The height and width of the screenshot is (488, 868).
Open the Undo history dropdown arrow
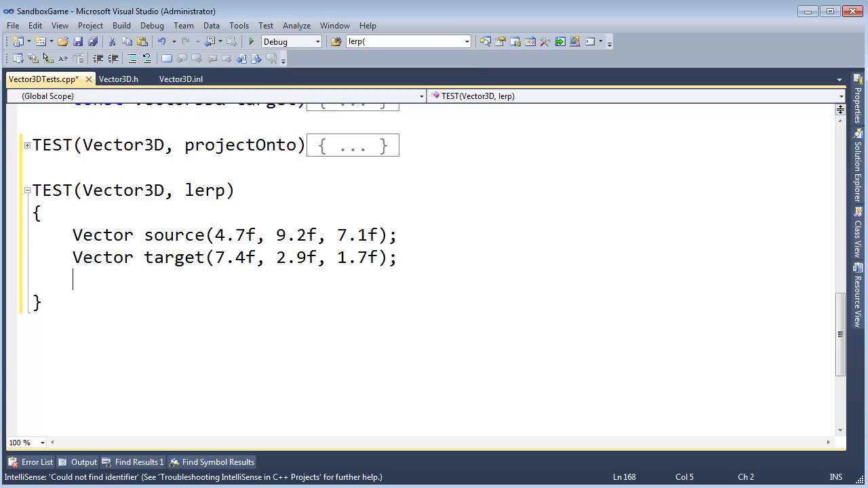click(174, 41)
